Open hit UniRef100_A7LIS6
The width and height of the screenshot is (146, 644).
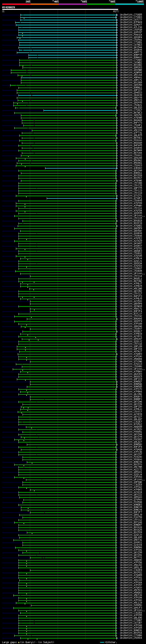pyautogui.click(x=131, y=27)
